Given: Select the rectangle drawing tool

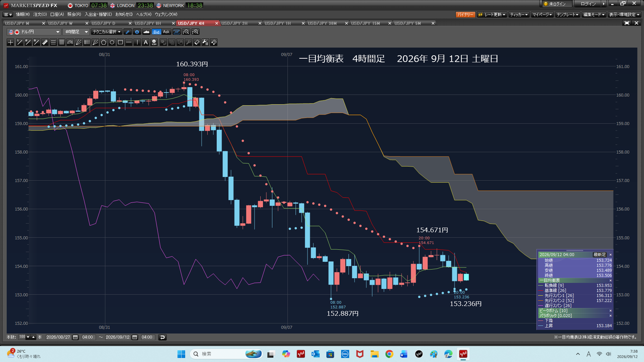Looking at the screenshot, I should [120, 42].
